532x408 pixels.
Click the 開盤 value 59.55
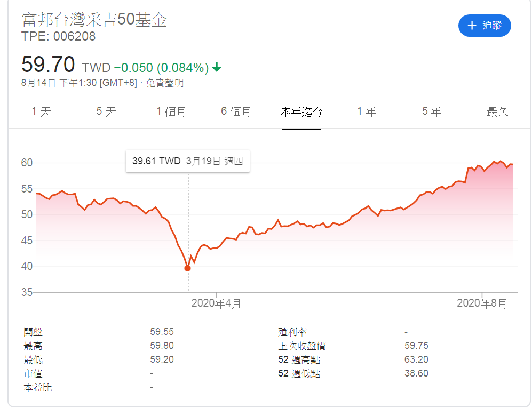pyautogui.click(x=162, y=332)
